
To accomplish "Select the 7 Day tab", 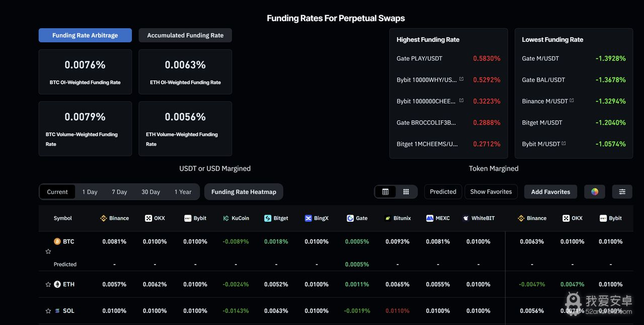I will pyautogui.click(x=119, y=192).
